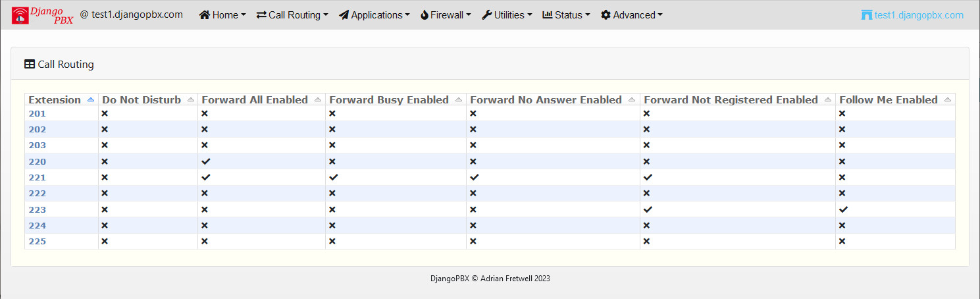Image resolution: width=980 pixels, height=299 pixels.
Task: Click sort icon on Do Not Disturb column
Action: [191, 100]
